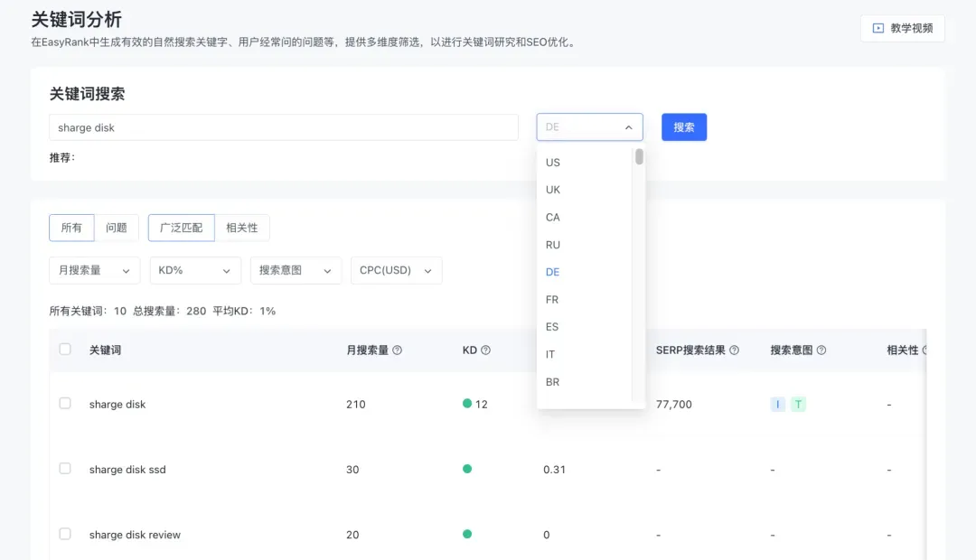Open the 教学视频 tutorial button
This screenshot has width=976, height=560.
tap(902, 28)
